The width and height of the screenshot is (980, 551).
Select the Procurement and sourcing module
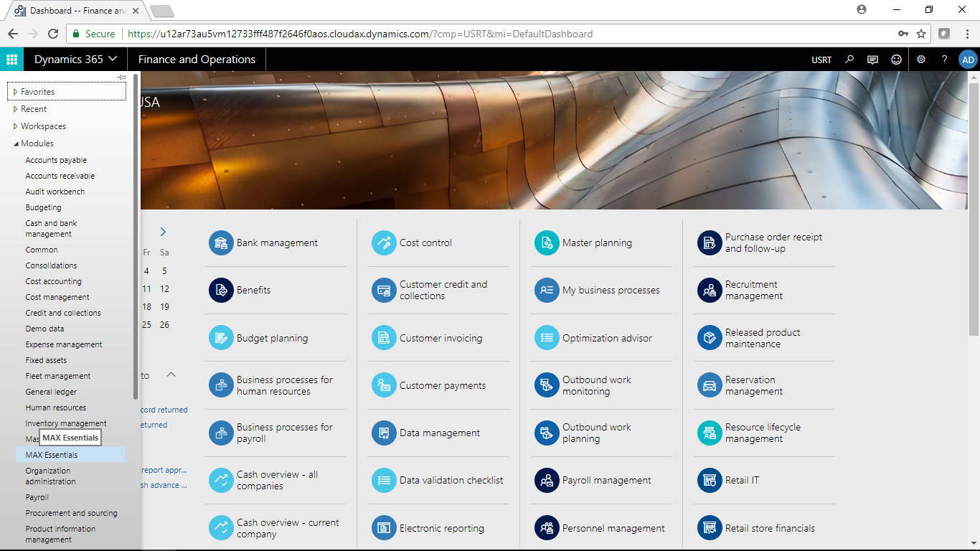tap(71, 513)
